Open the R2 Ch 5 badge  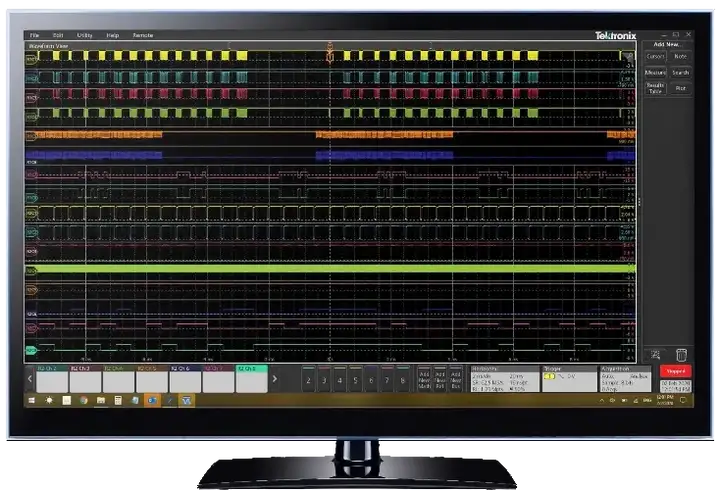pos(152,379)
